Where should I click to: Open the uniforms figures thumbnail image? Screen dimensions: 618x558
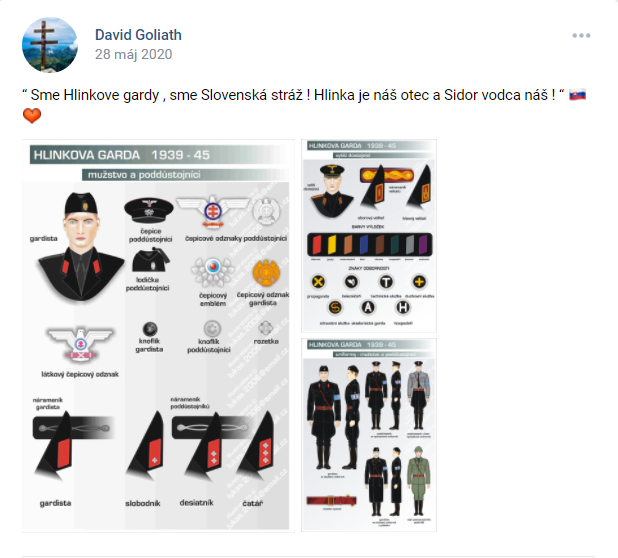click(x=369, y=435)
